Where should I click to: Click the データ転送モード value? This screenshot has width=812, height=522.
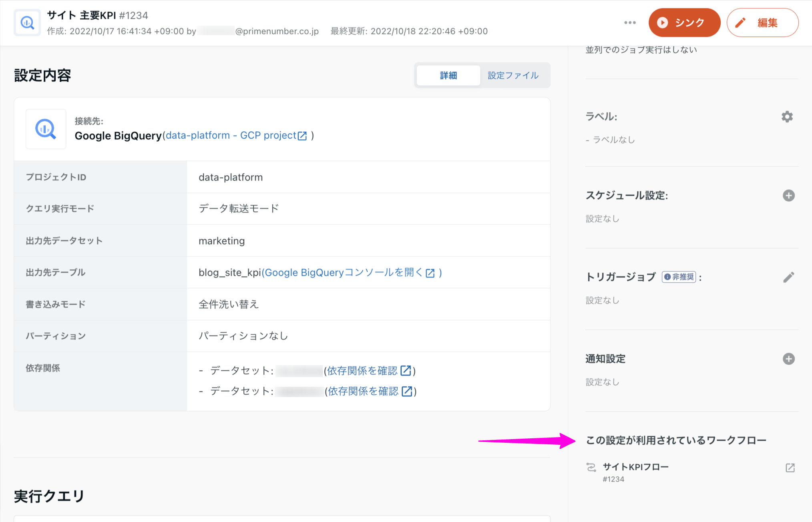(239, 209)
